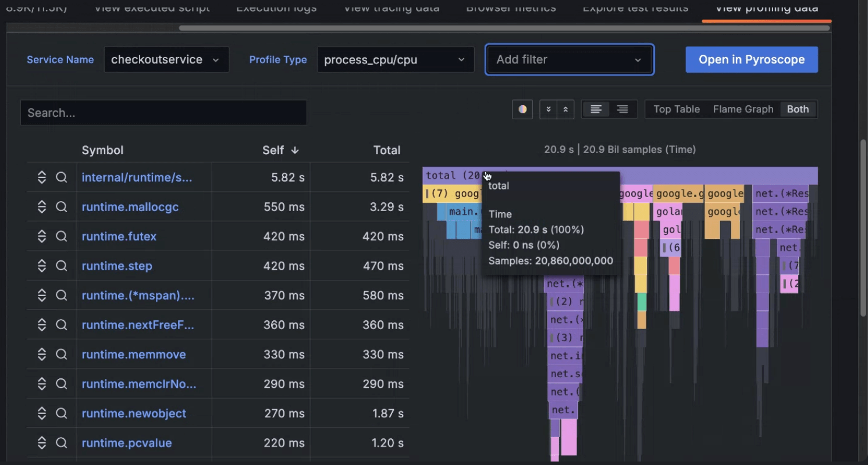Screen dimensions: 868x465
Task: Select the sandwich view icon for runtime.futex
Action: click(42, 236)
